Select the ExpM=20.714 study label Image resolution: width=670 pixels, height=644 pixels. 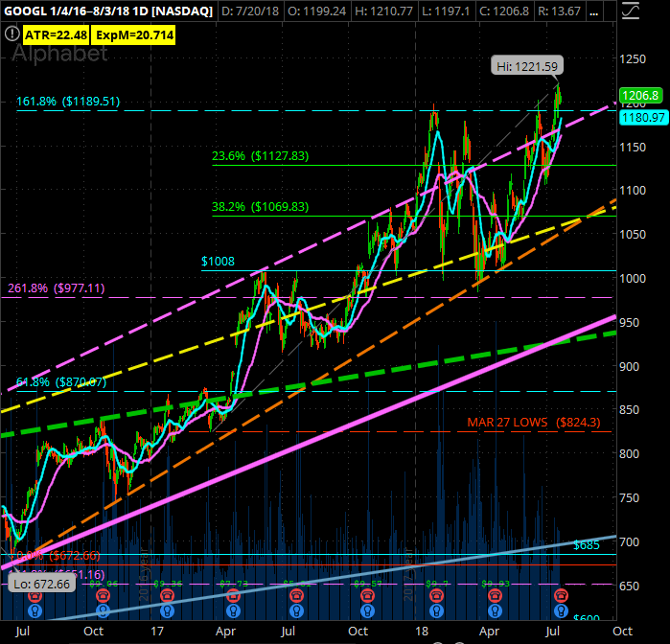(134, 34)
